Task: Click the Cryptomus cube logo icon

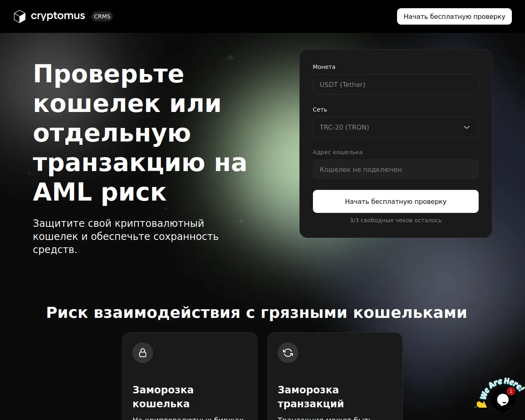Action: tap(20, 16)
